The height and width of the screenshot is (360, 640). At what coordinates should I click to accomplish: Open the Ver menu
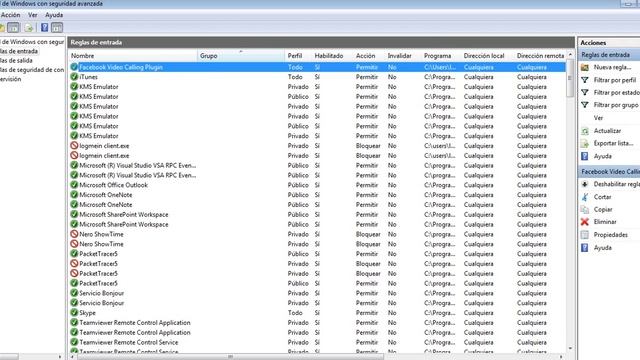point(33,15)
